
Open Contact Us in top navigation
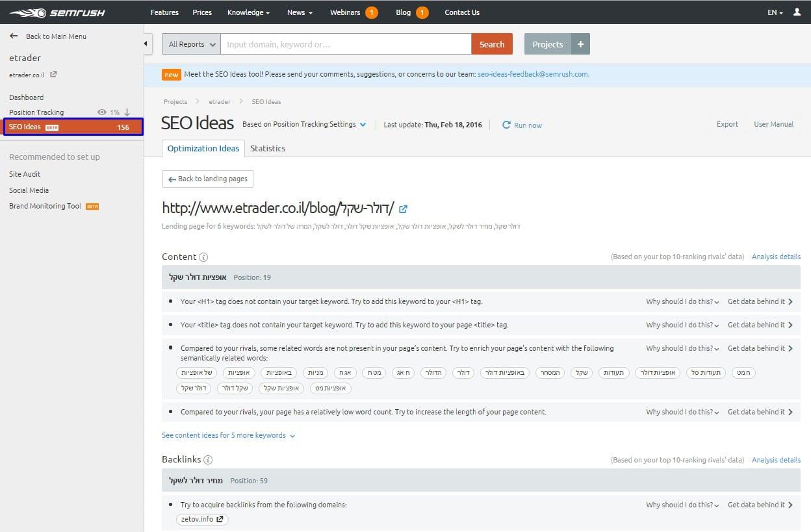462,12
